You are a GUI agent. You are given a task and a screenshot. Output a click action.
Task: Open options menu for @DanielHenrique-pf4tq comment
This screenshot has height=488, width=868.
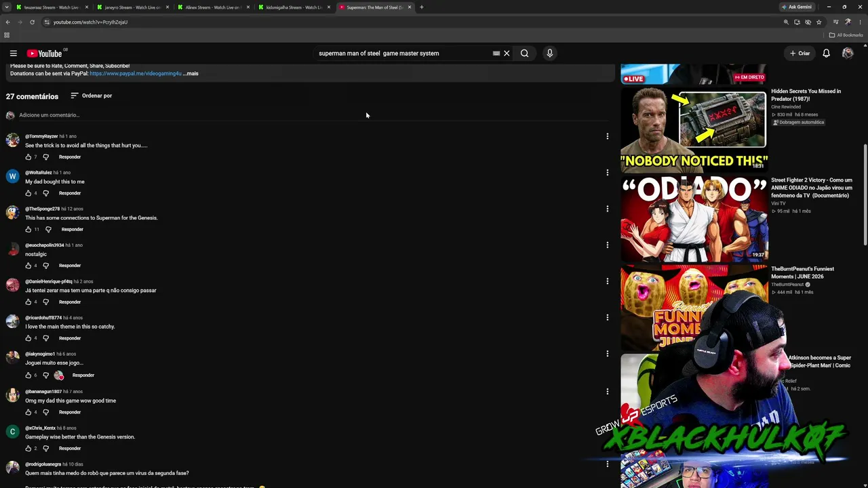[607, 281]
